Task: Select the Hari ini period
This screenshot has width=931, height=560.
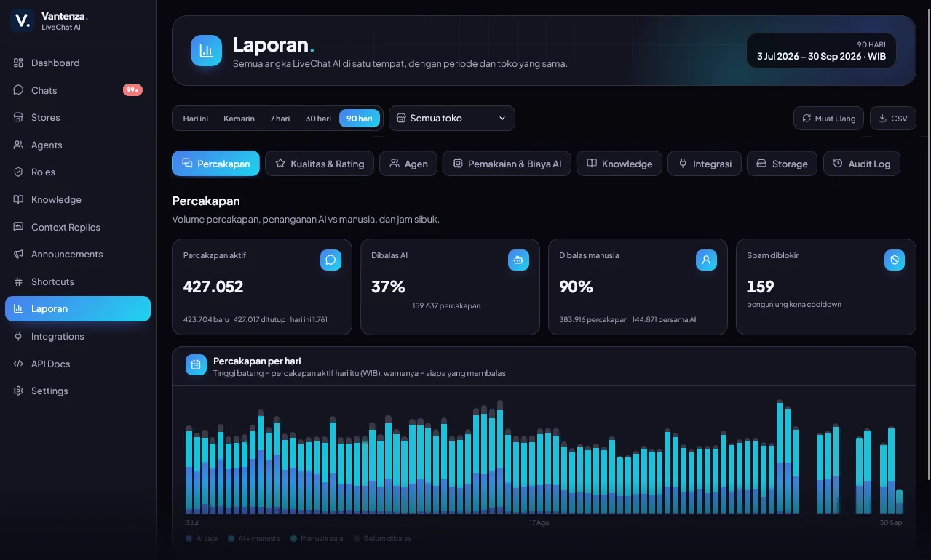Action: pyautogui.click(x=195, y=119)
